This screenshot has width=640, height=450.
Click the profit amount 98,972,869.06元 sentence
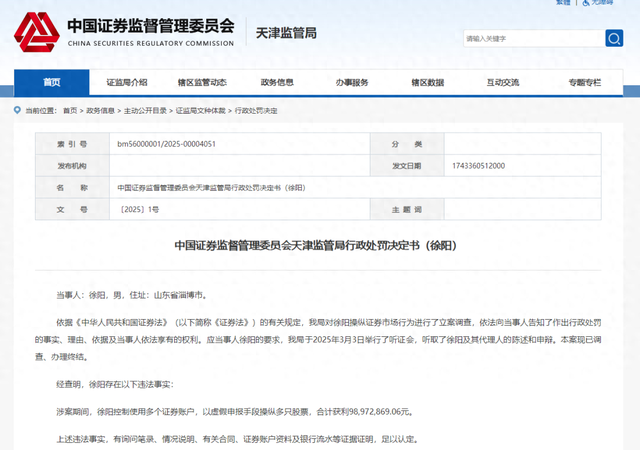235,412
